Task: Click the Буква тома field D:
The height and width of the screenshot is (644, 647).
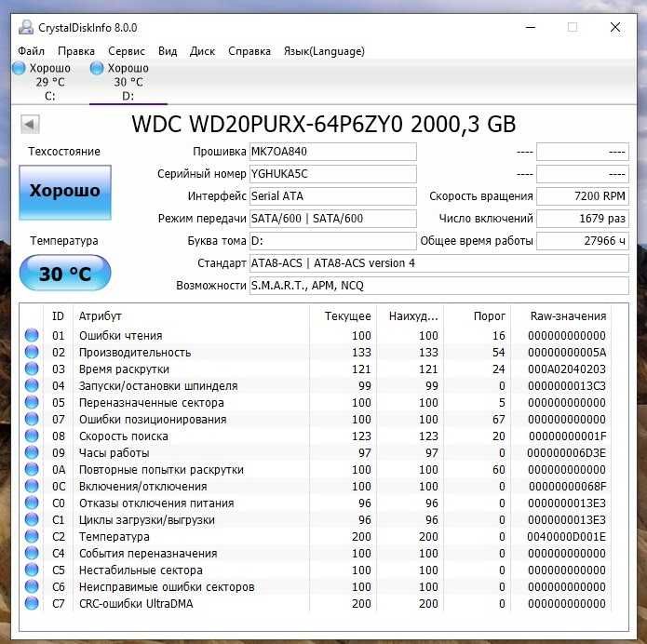Action: (x=333, y=240)
